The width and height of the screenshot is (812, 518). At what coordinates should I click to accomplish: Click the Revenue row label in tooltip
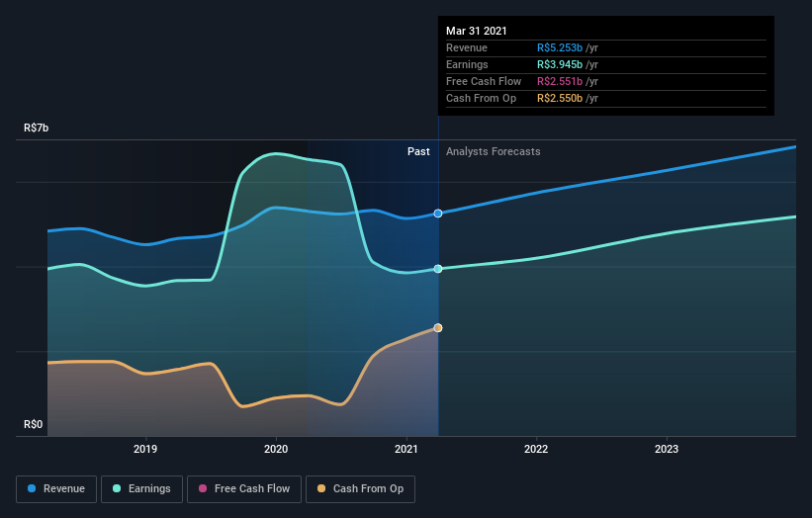pyautogui.click(x=467, y=47)
